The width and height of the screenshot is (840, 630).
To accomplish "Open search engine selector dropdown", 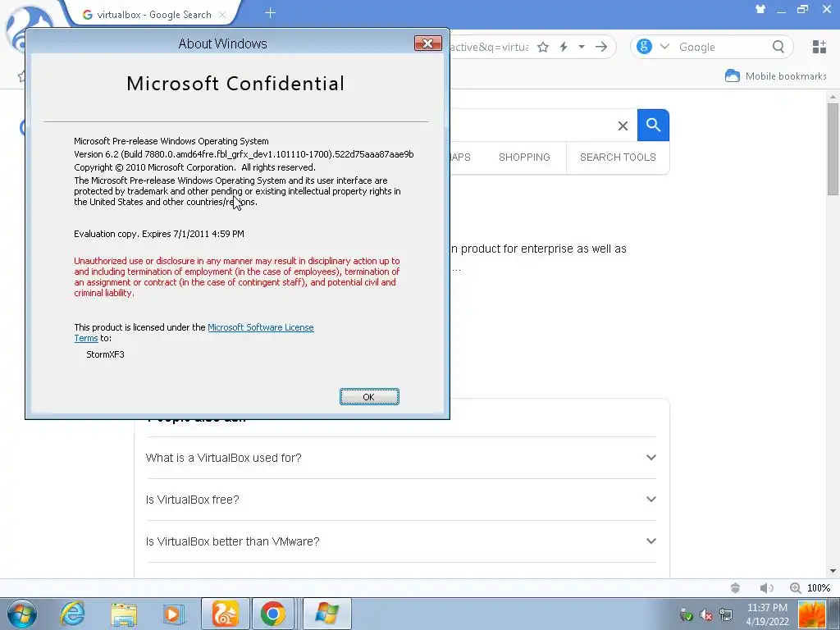I will click(x=664, y=47).
